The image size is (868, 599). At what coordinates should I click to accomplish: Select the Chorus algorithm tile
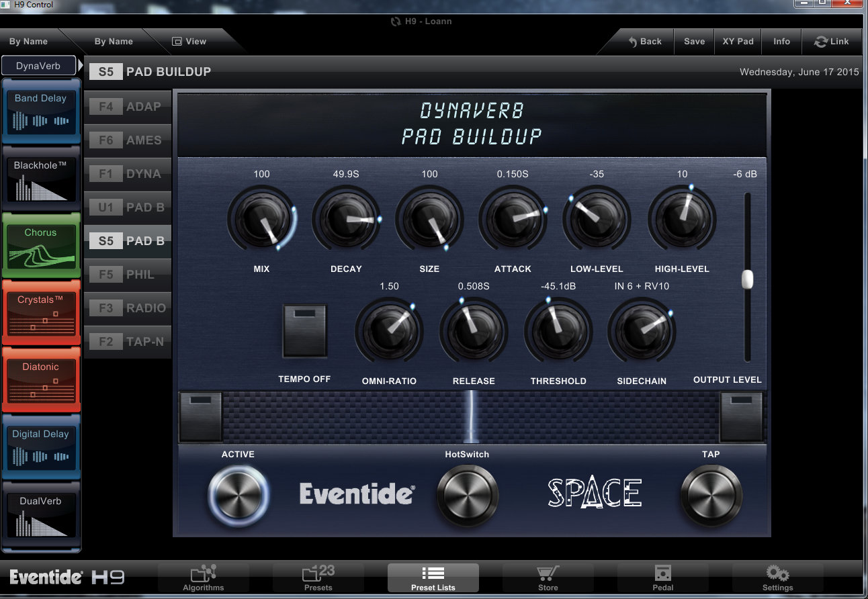tap(41, 245)
